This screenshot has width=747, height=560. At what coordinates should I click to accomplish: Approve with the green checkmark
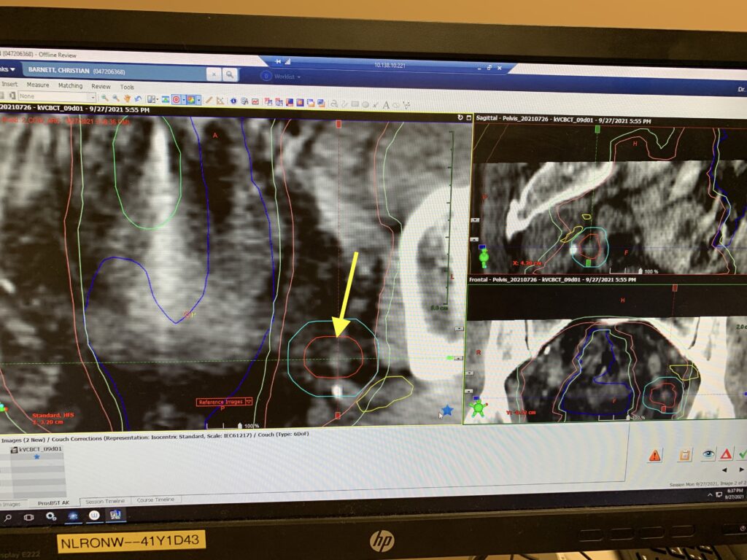[x=742, y=455]
